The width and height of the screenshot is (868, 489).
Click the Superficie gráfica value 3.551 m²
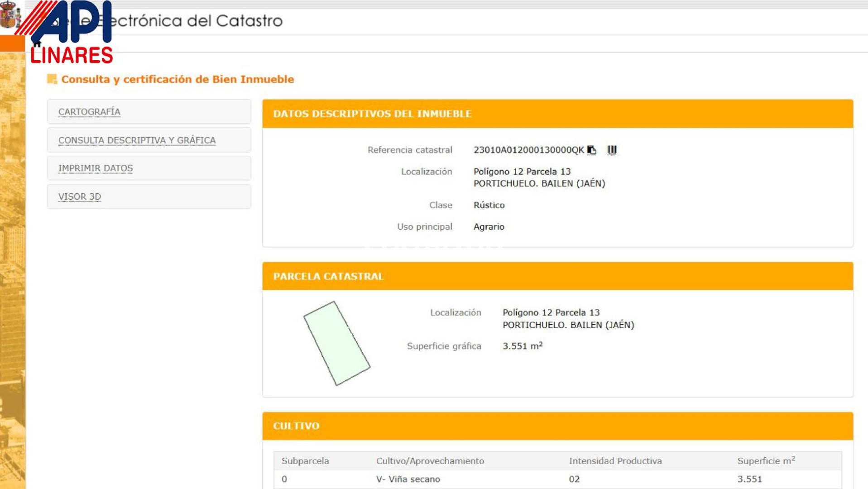point(522,346)
